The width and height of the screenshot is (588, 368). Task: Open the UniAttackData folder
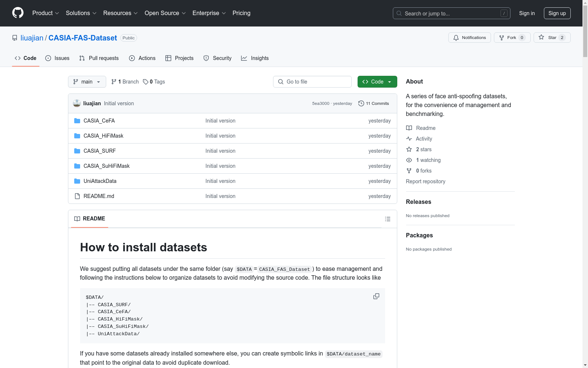tap(100, 181)
